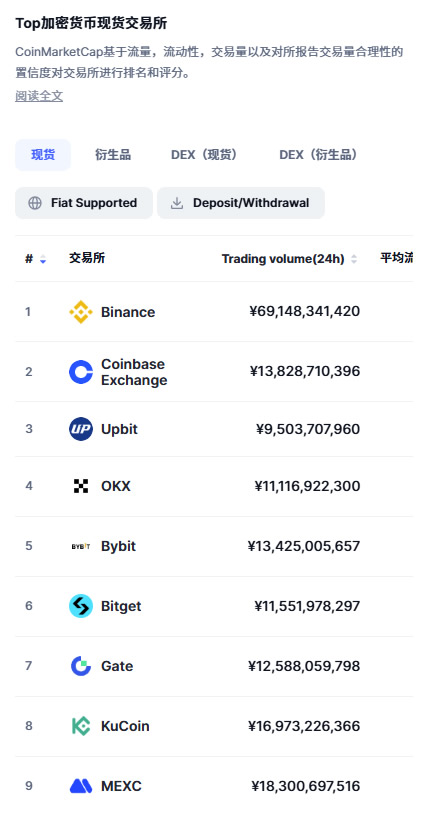429x816 pixels.
Task: Open the Deposit/Withdrawal filter
Action: point(241,203)
